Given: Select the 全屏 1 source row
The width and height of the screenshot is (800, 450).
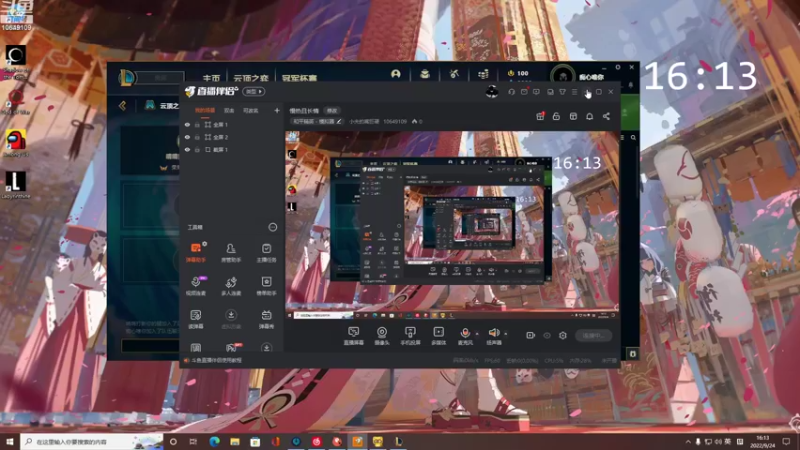Looking at the screenshot, I should pos(231,124).
